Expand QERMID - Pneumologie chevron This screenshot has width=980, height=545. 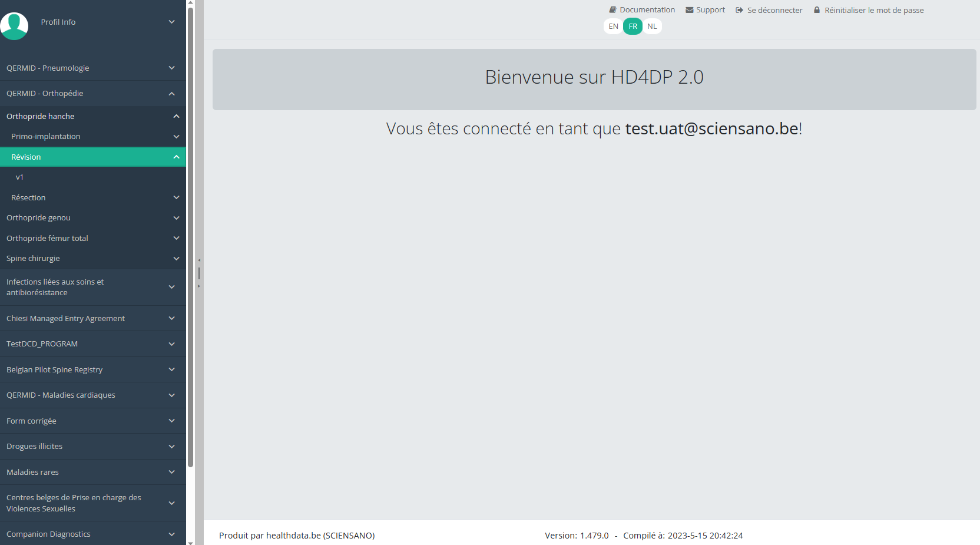[x=171, y=68]
